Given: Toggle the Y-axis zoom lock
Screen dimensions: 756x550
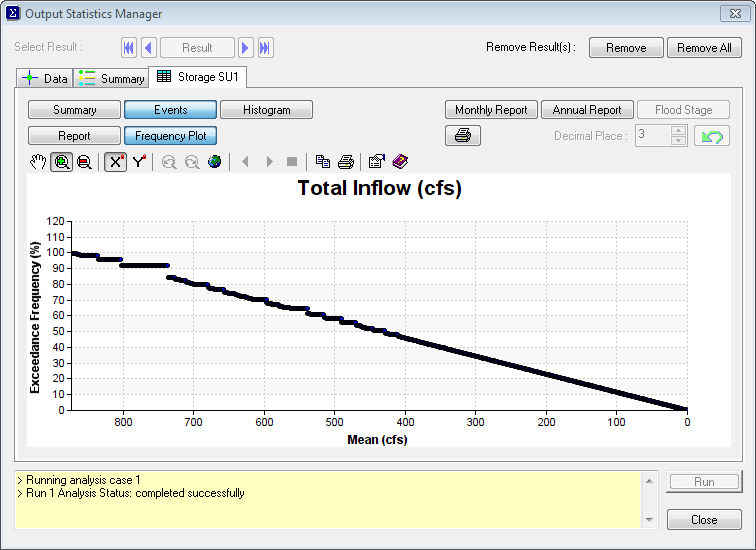Looking at the screenshot, I should [x=139, y=161].
